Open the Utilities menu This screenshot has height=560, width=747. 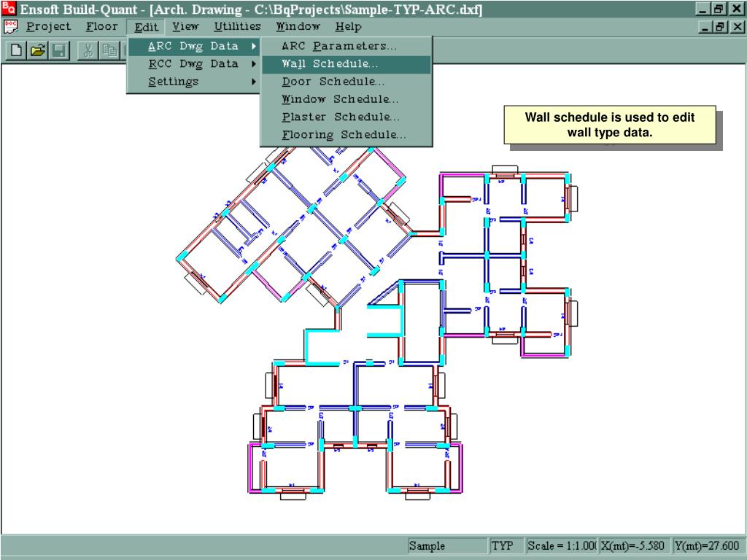[x=237, y=27]
